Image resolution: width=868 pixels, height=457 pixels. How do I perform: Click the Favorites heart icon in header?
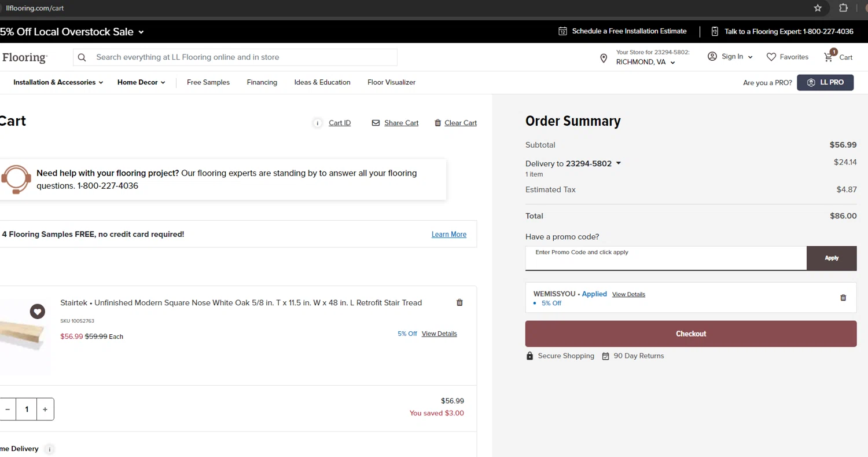[771, 57]
